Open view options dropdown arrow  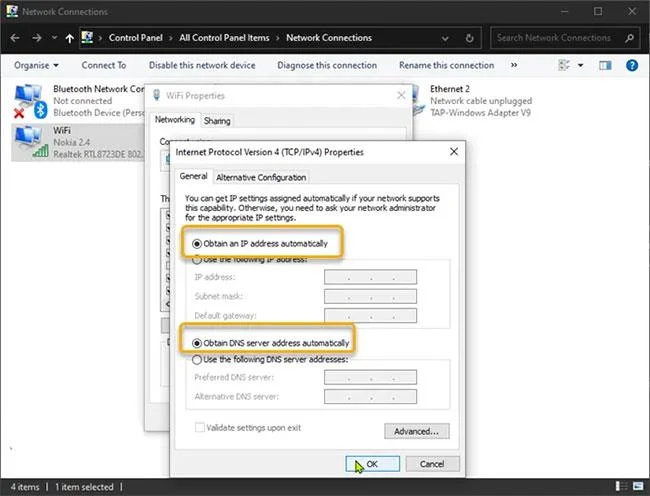(x=580, y=65)
